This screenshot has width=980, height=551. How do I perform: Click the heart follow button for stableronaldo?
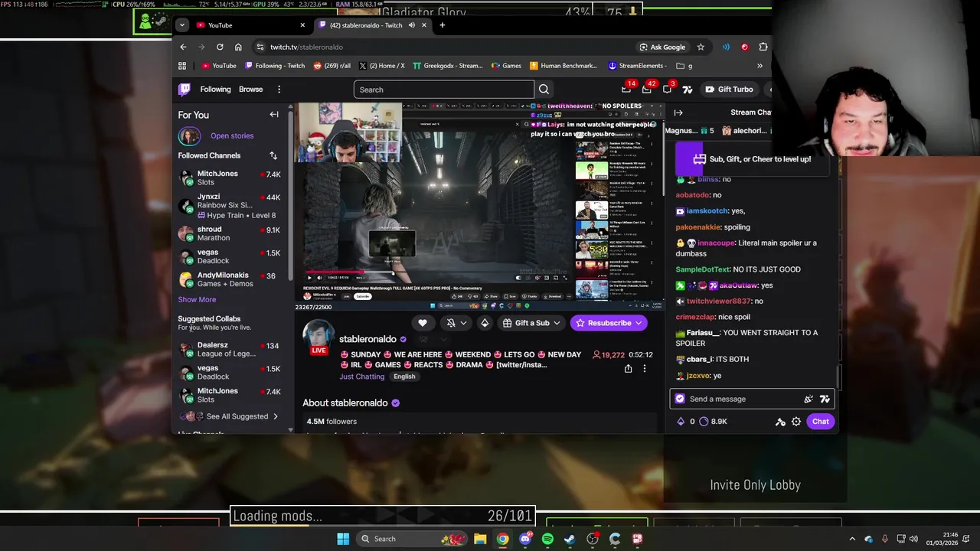tap(422, 323)
